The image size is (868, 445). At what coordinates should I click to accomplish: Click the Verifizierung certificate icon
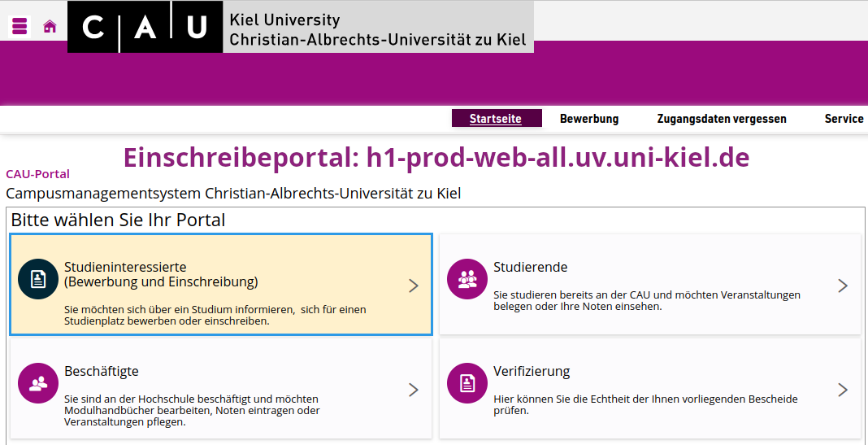(467, 383)
